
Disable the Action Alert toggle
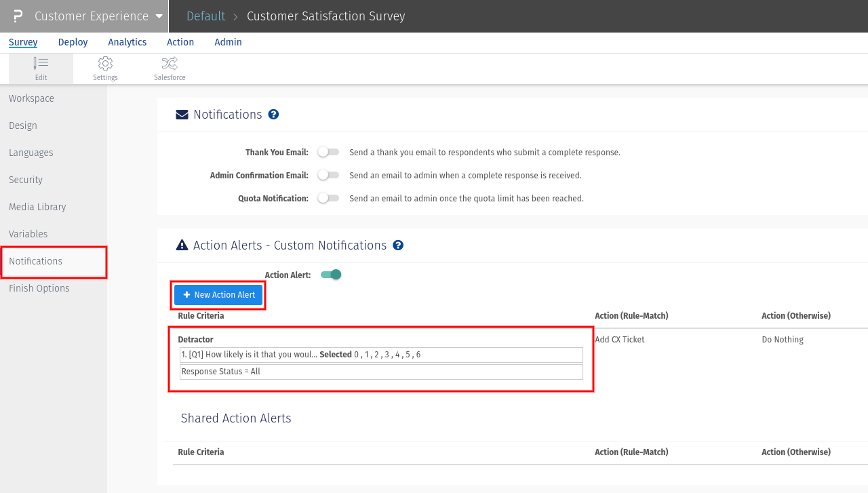pos(331,275)
